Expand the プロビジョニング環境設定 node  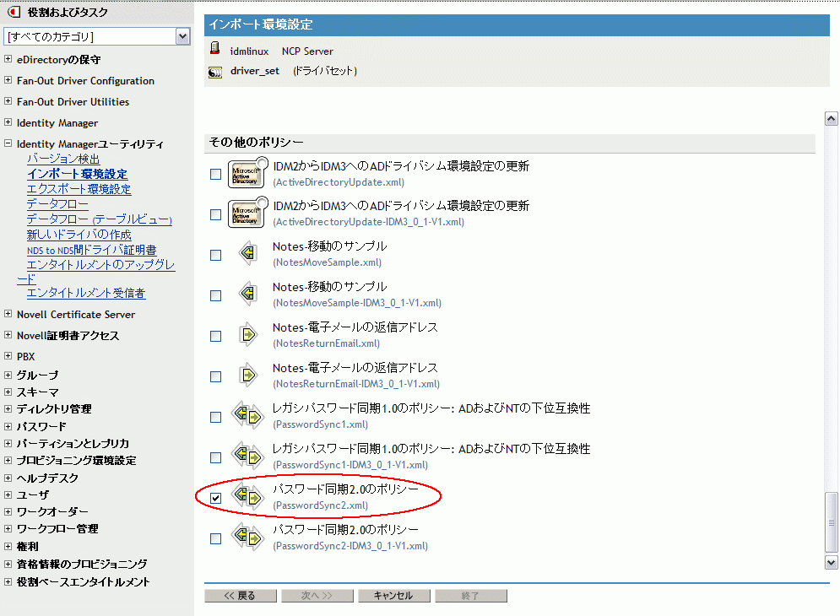[x=8, y=460]
